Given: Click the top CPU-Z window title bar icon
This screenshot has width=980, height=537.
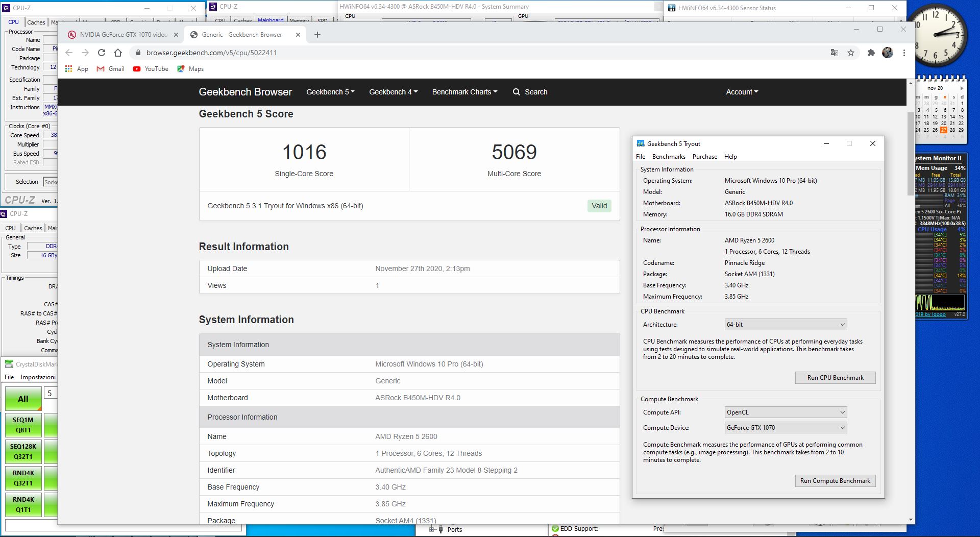Looking at the screenshot, I should 7,8.
